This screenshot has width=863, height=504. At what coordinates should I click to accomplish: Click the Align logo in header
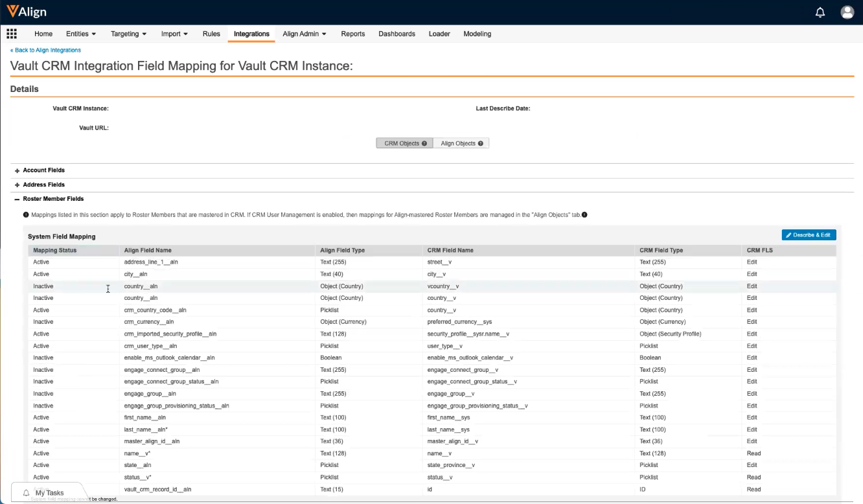(x=28, y=12)
